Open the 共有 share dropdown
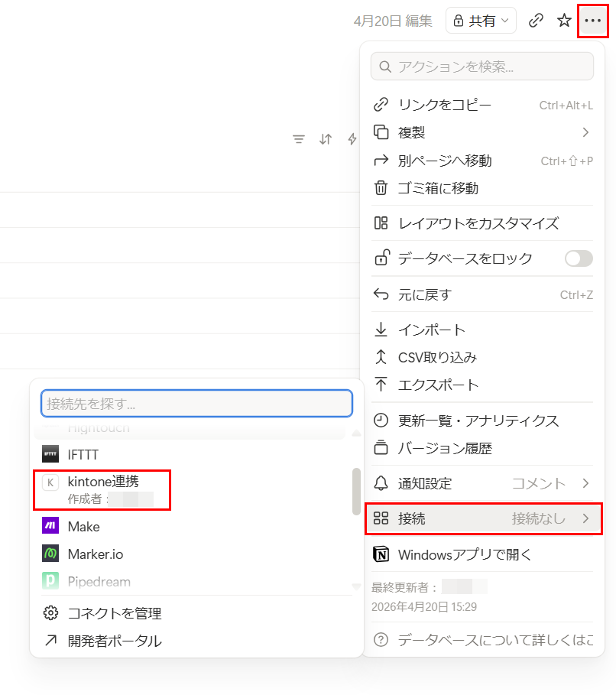The width and height of the screenshot is (616, 695). pos(481,21)
